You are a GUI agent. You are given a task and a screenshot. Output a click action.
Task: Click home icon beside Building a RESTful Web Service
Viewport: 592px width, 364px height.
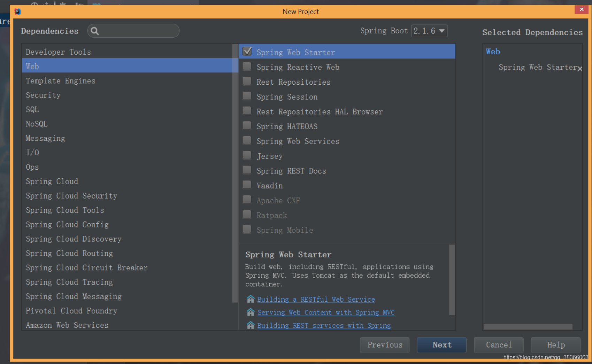251,299
